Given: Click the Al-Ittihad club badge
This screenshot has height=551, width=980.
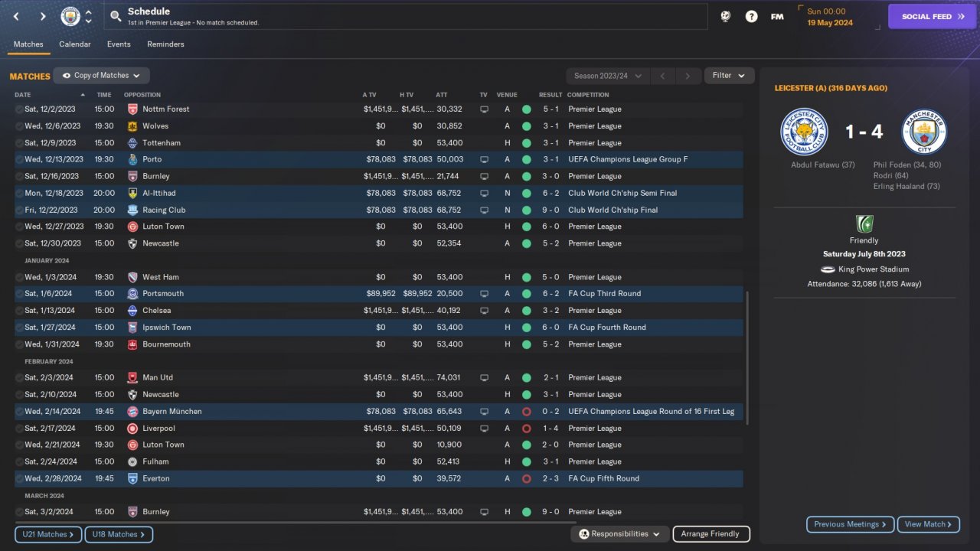Looking at the screenshot, I should [132, 194].
